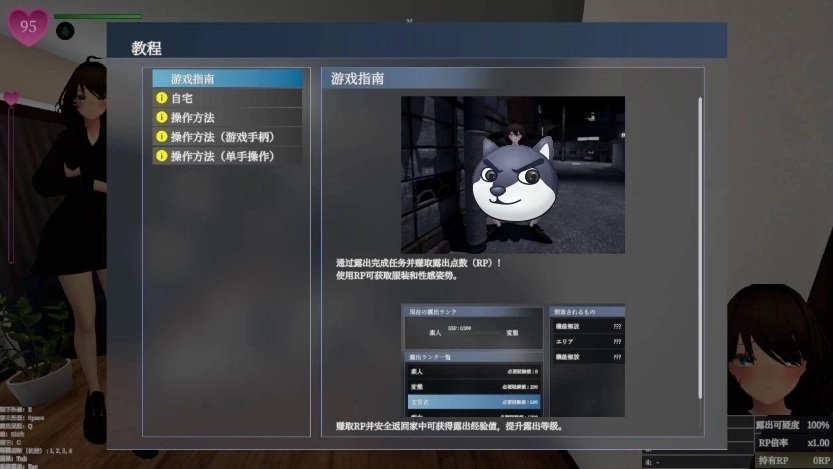Click the rank list screenshot in guide
The height and width of the screenshot is (469, 833).
point(512,361)
